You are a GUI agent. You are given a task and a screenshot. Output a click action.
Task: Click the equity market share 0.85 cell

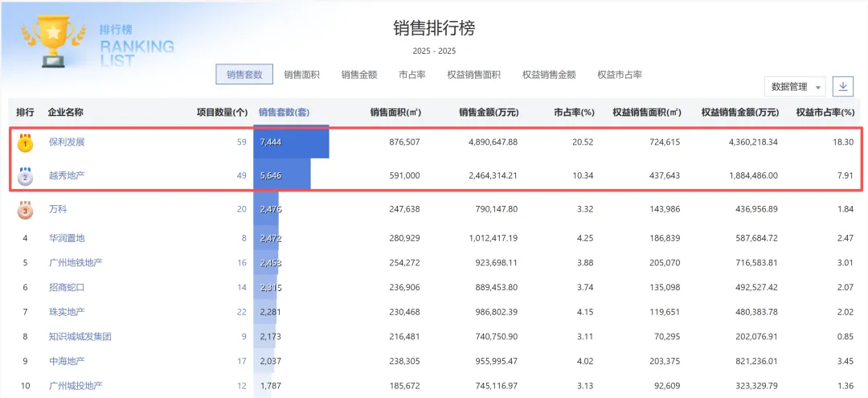845,337
